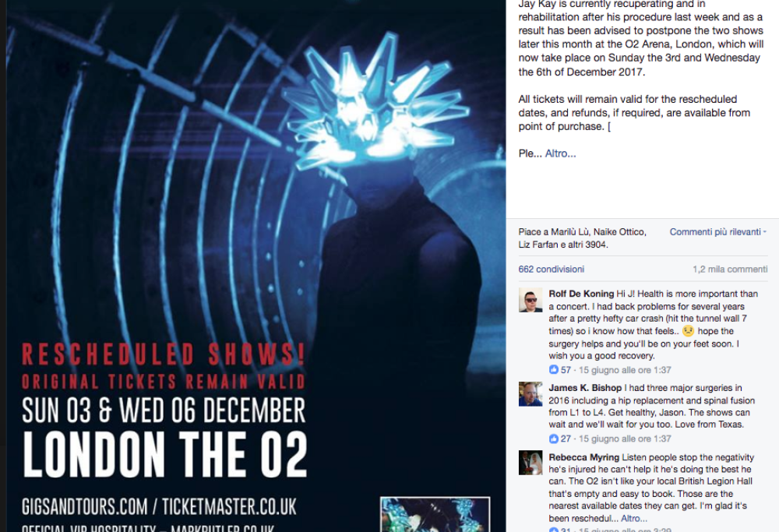Click the 15 giugno timestamp on Rolf's comment
This screenshot has height=532, width=779.
(625, 370)
